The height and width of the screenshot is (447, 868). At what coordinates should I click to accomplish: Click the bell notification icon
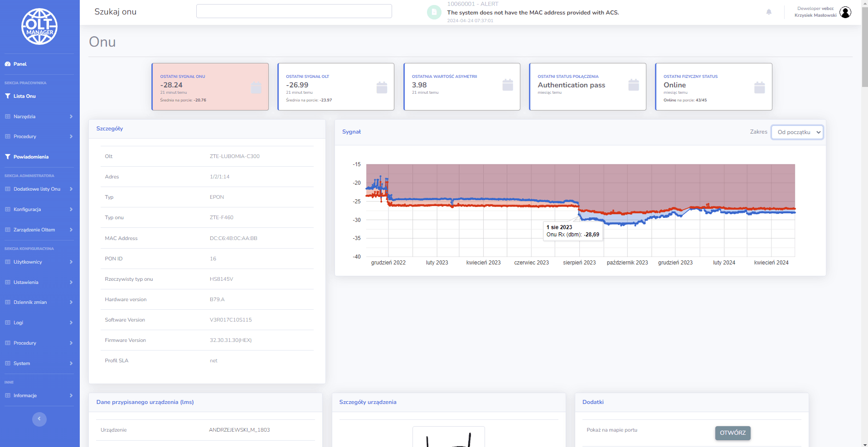pos(768,12)
